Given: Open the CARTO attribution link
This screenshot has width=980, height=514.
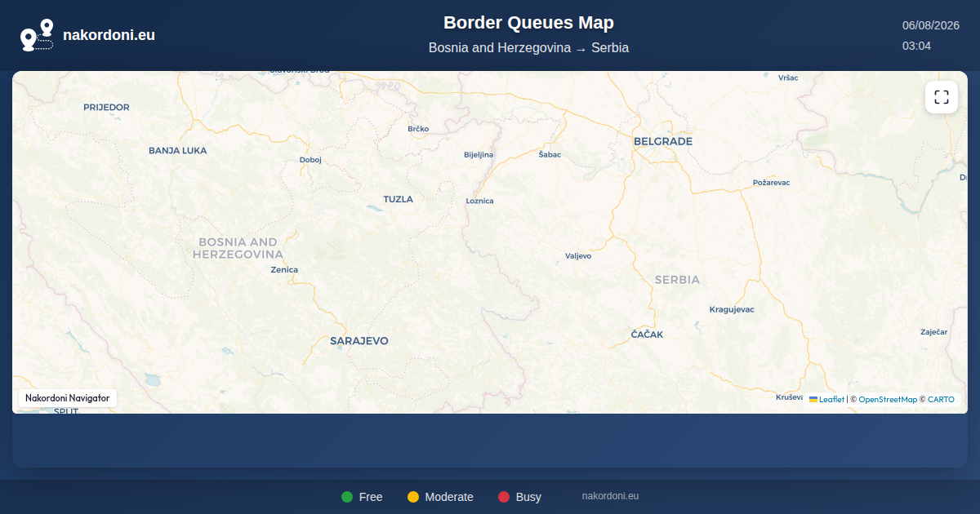Looking at the screenshot, I should click(x=941, y=400).
